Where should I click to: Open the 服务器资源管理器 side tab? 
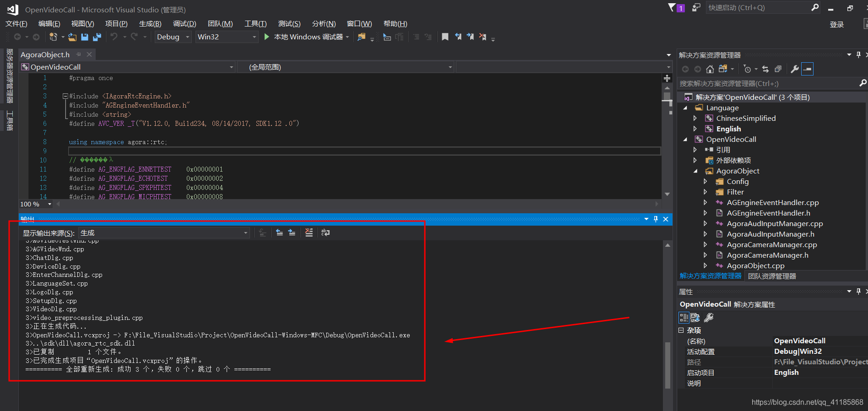[10, 76]
